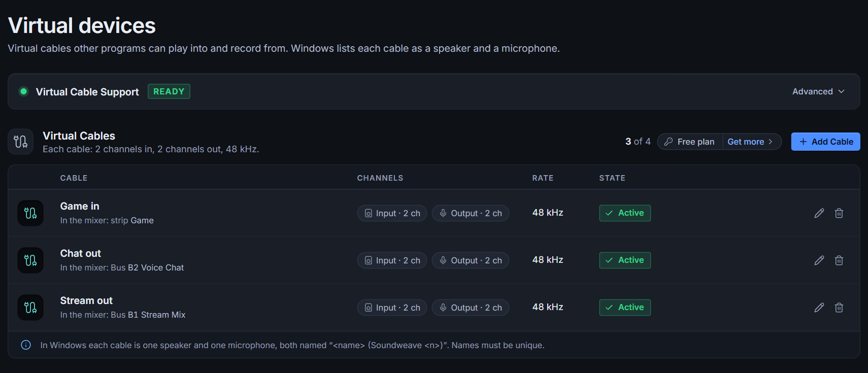Click the Active state of Game in
The width and height of the screenshot is (868, 373).
(625, 213)
